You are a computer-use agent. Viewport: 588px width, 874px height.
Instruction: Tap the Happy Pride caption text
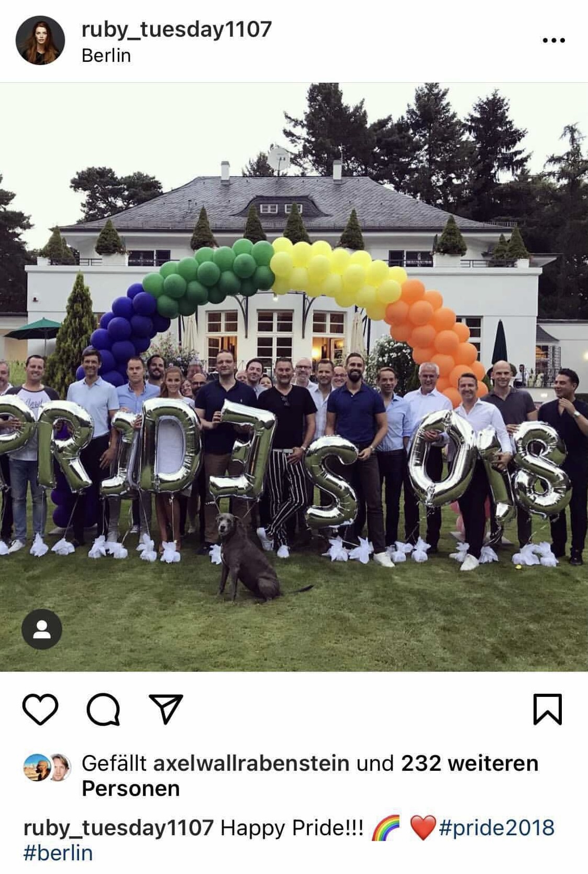[x=292, y=827]
